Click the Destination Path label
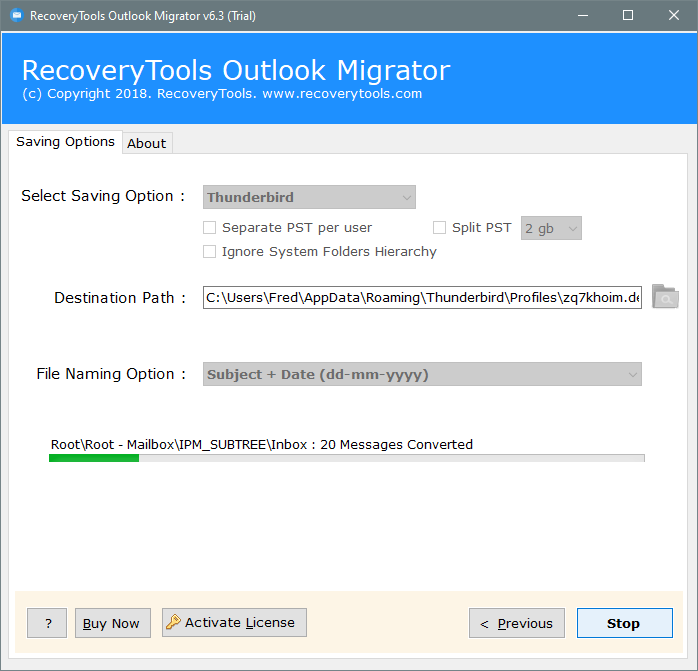 120,297
